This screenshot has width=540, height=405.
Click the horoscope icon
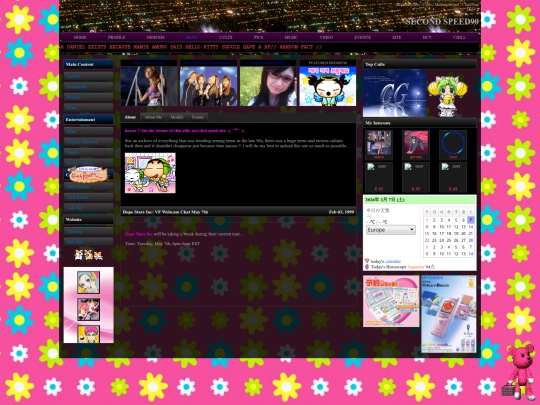coord(367,267)
